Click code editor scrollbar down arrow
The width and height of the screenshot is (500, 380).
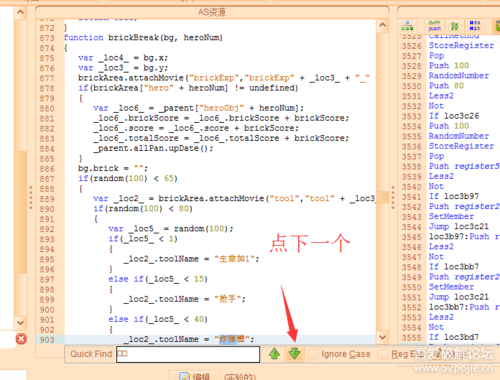[x=383, y=337]
